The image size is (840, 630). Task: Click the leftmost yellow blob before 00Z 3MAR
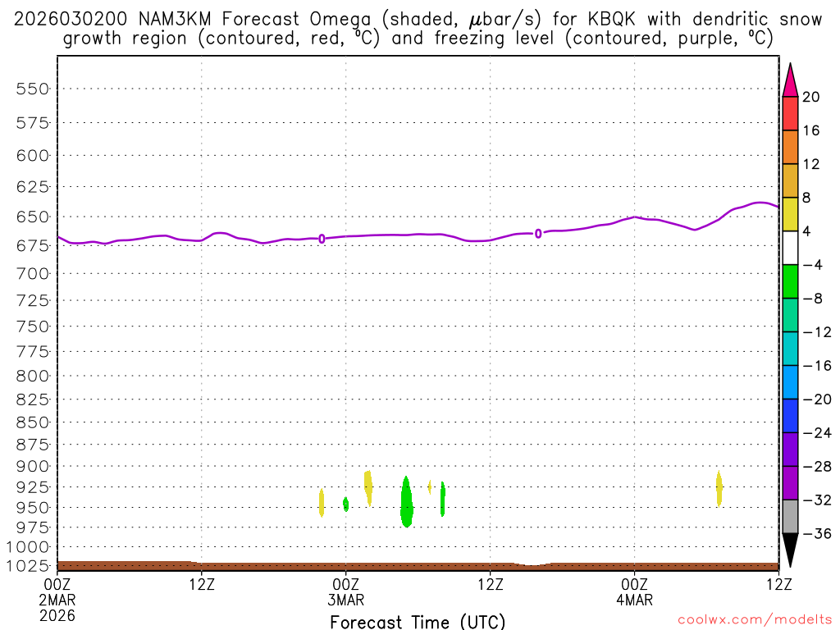(x=322, y=503)
